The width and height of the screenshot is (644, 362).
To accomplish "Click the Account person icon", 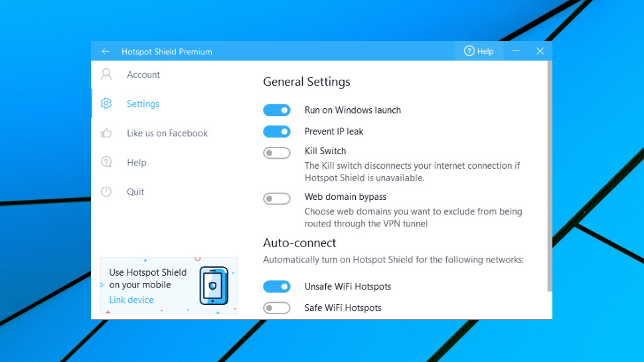I will (x=106, y=74).
